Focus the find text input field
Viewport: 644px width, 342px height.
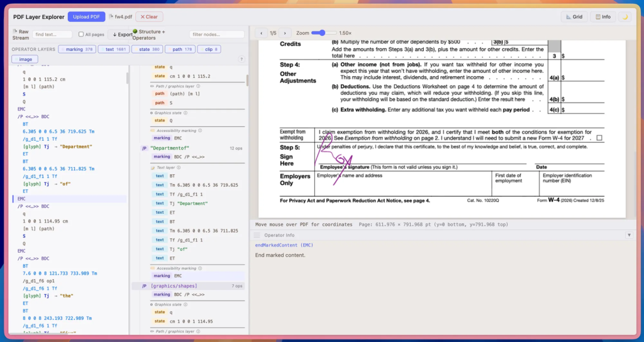(52, 35)
